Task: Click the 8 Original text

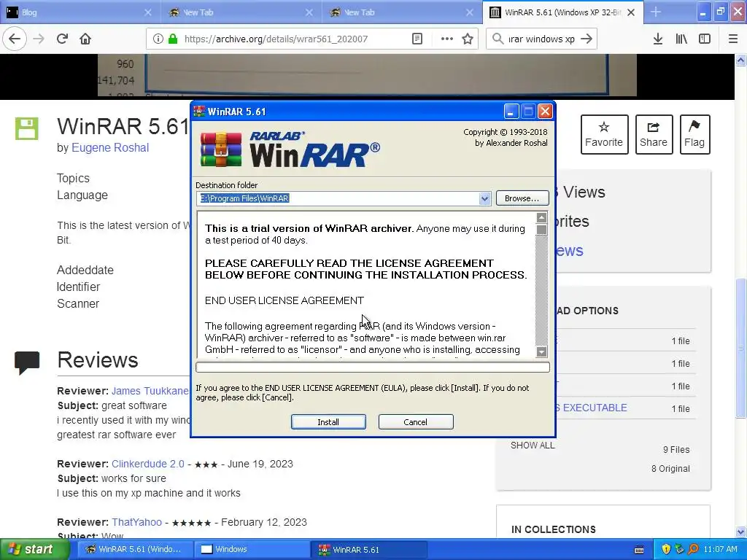Action: pyautogui.click(x=670, y=469)
